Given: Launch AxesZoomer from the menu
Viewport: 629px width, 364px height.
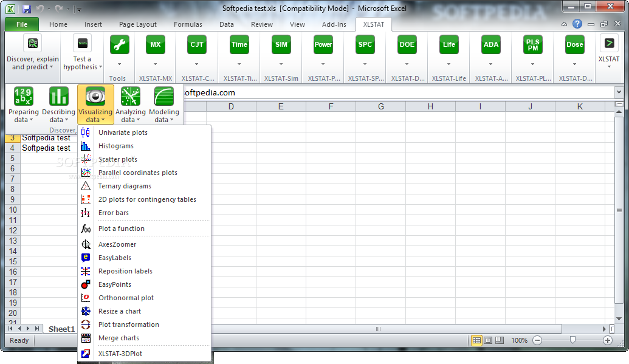Looking at the screenshot, I should pos(144,244).
